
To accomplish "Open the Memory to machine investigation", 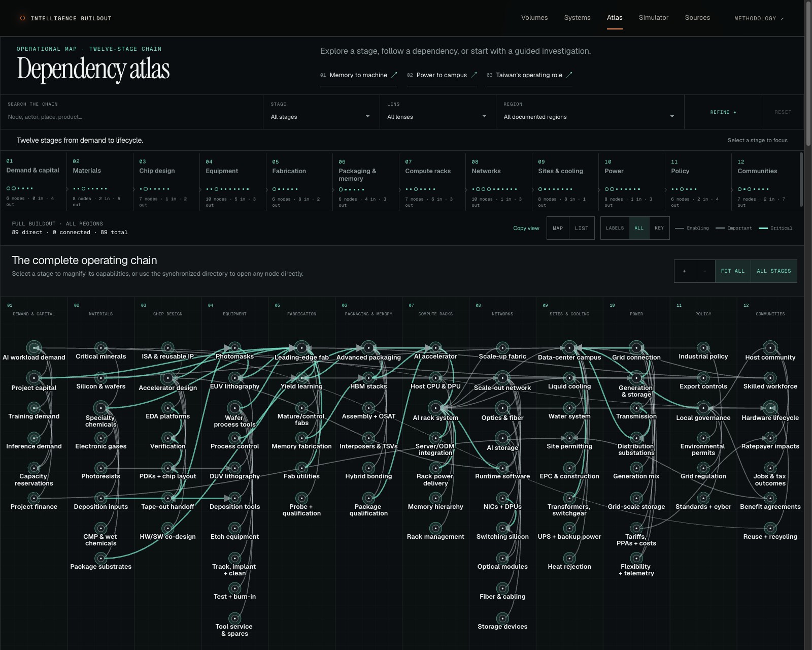I will pyautogui.click(x=359, y=75).
